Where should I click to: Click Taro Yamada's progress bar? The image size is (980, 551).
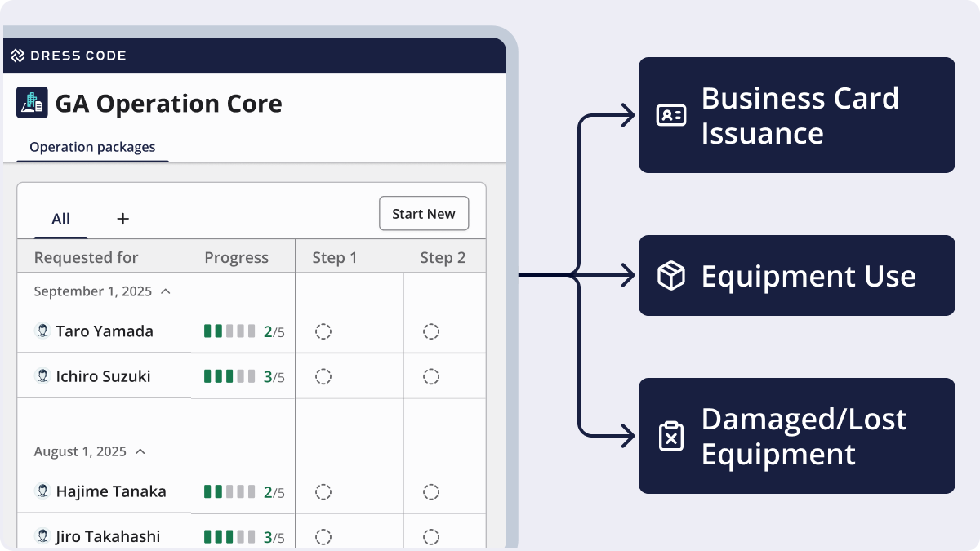click(x=229, y=331)
